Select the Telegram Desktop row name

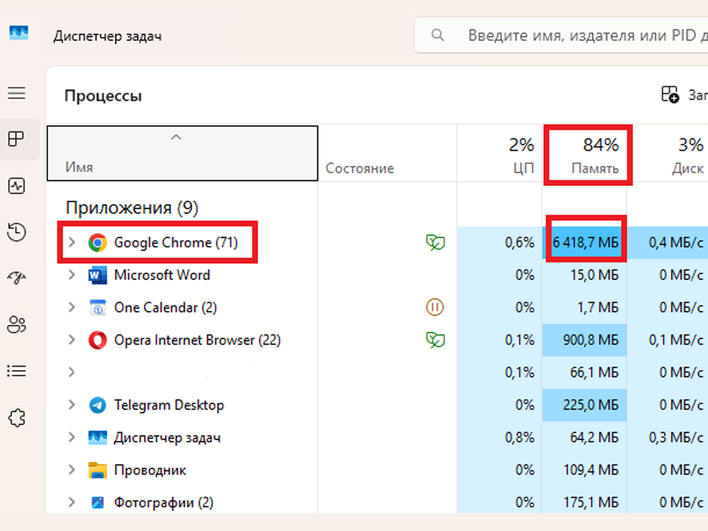point(169,405)
